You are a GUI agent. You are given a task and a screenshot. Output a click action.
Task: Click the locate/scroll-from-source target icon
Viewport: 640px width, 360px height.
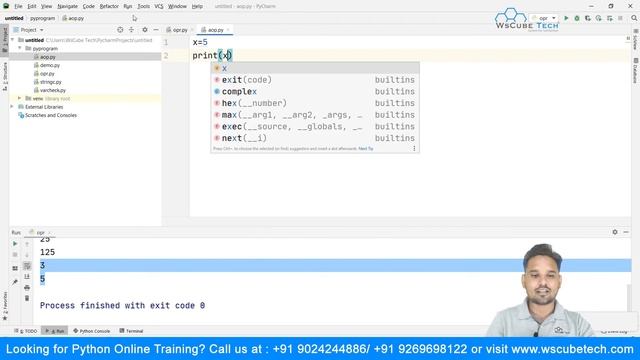tap(120, 30)
